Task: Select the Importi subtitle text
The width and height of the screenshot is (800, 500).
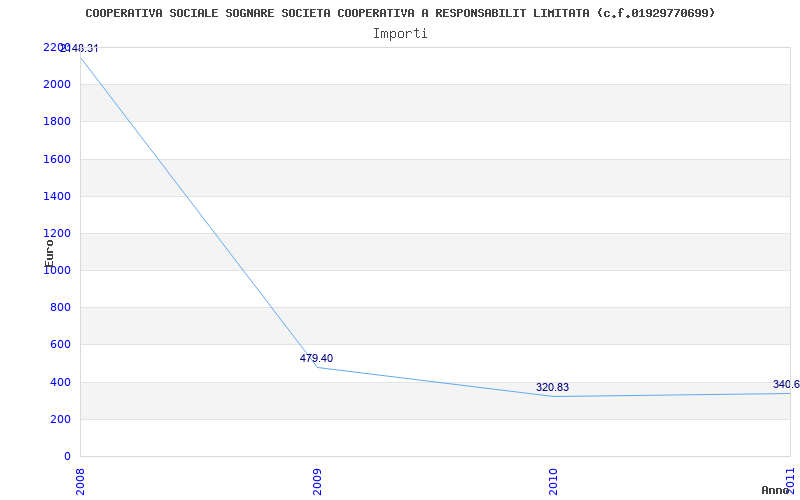Action: click(x=400, y=34)
